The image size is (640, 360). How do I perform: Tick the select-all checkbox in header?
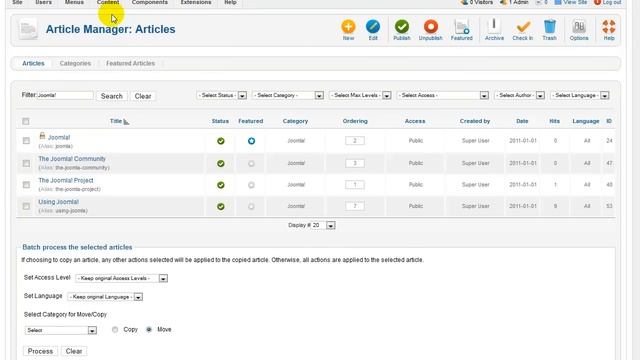26,121
